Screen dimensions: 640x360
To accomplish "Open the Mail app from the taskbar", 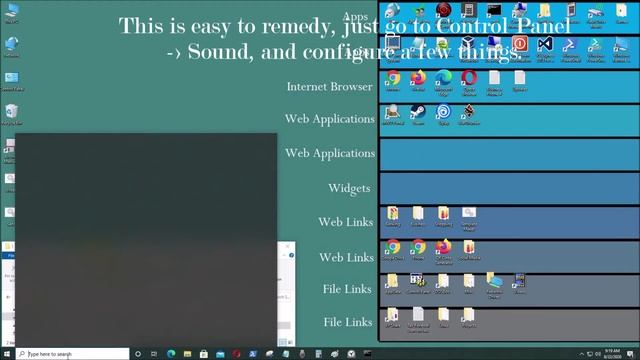I will click(x=220, y=354).
